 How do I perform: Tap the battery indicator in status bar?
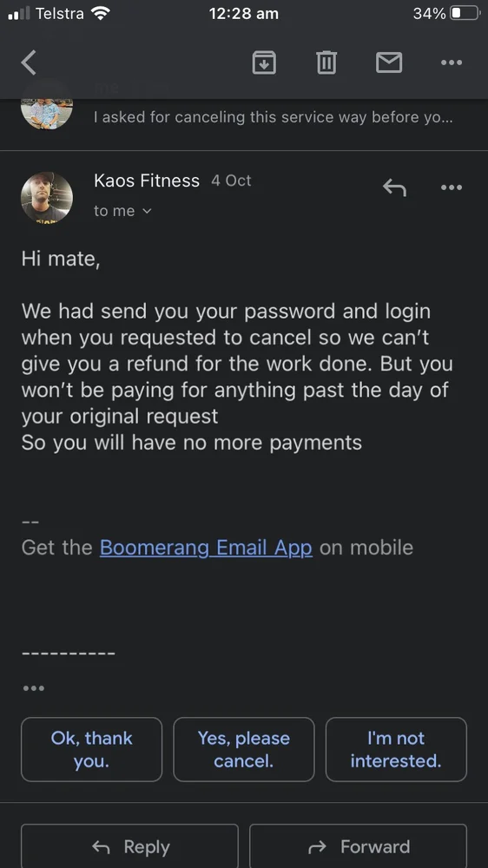point(465,13)
